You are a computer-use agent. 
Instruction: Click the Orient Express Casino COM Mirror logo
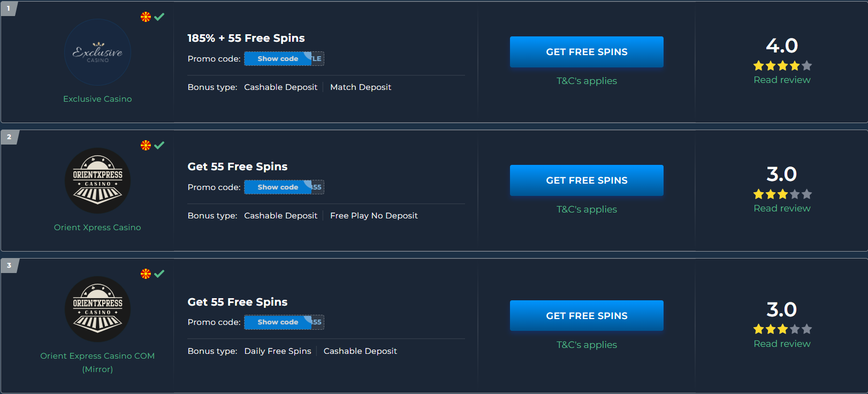point(97,309)
